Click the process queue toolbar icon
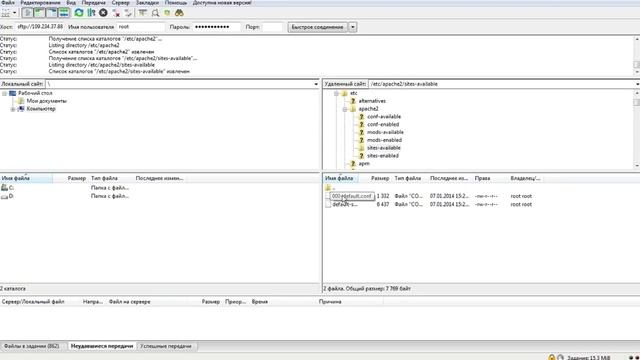Image resolution: width=640 pixels, height=360 pixels. click(x=91, y=13)
